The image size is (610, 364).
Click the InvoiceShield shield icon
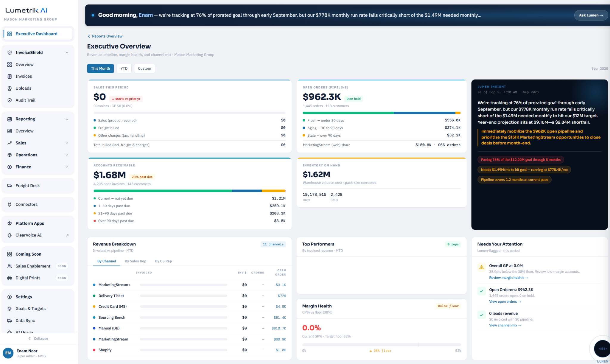pos(10,53)
